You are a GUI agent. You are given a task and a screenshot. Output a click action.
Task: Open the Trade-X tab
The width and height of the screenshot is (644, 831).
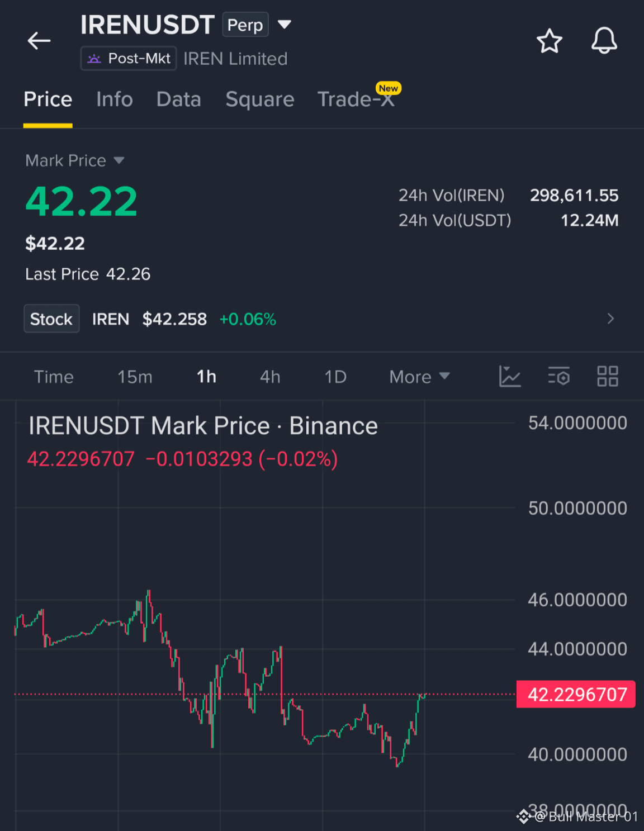click(356, 99)
